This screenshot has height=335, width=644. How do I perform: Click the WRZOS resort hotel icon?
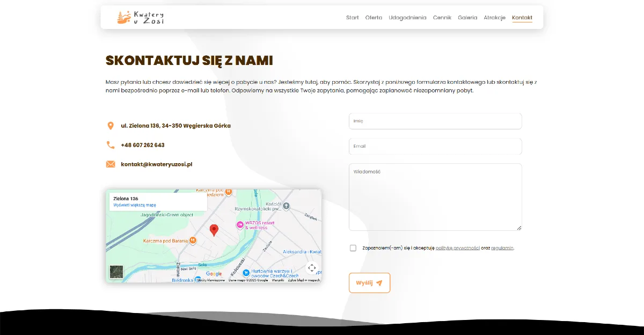tap(239, 224)
